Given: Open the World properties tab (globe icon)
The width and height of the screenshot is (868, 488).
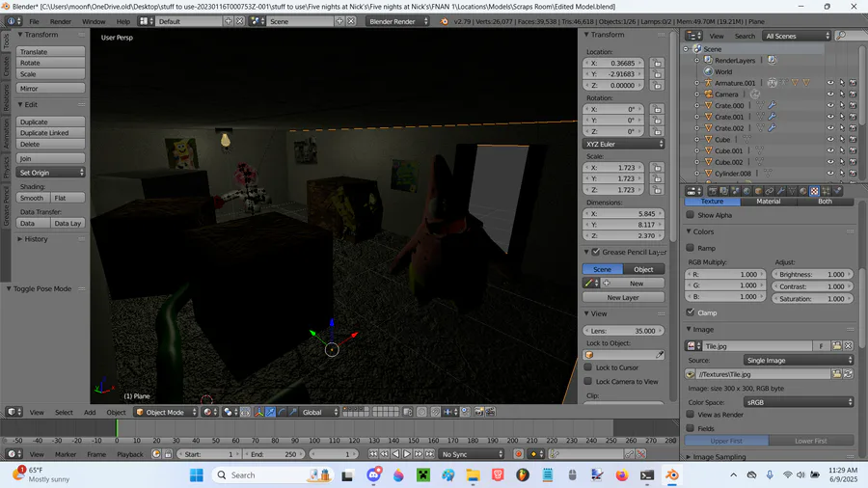Looking at the screenshot, I should pos(746,191).
